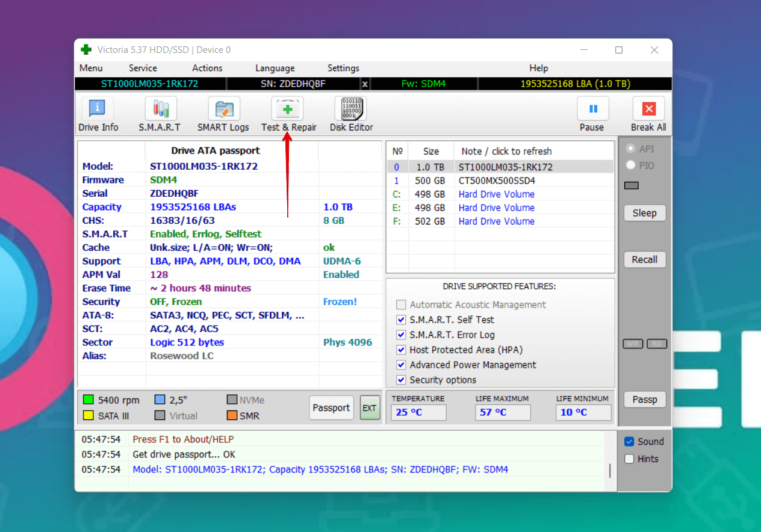This screenshot has height=532, width=761.
Task: Click the WR indicator button
Action: click(633, 344)
